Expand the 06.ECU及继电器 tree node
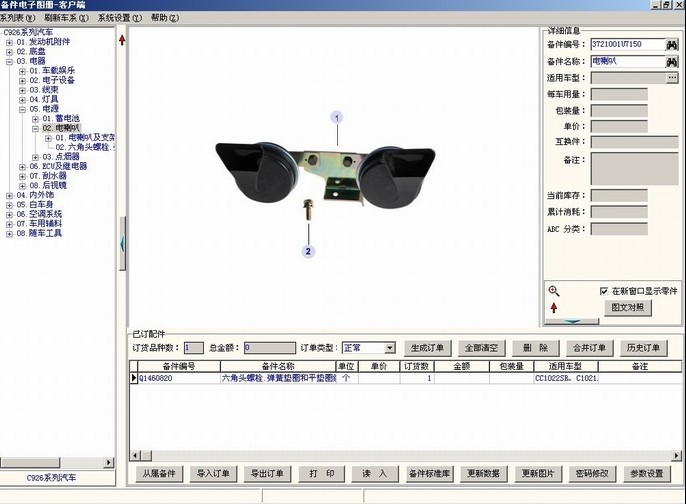 22,166
